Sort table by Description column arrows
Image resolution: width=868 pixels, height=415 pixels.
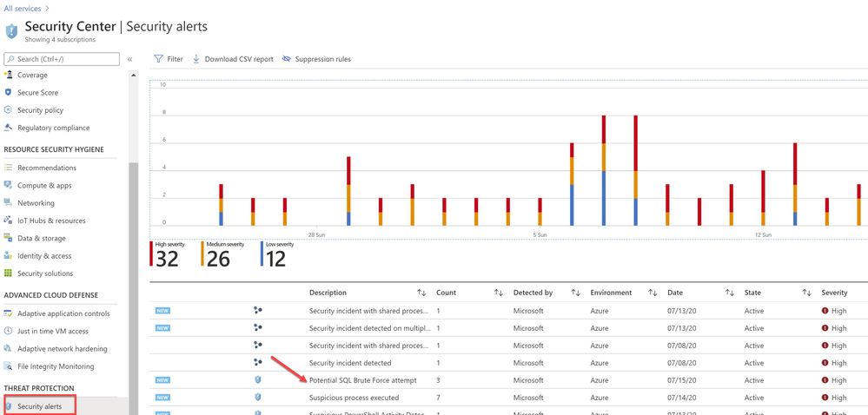coord(421,293)
